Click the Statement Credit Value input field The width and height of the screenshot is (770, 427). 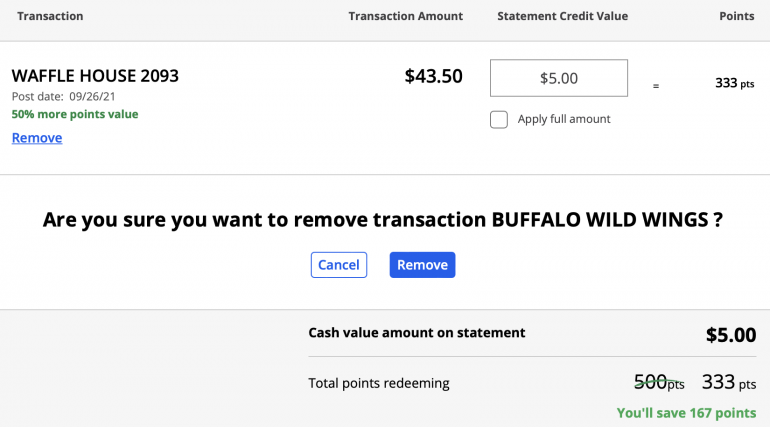[558, 78]
